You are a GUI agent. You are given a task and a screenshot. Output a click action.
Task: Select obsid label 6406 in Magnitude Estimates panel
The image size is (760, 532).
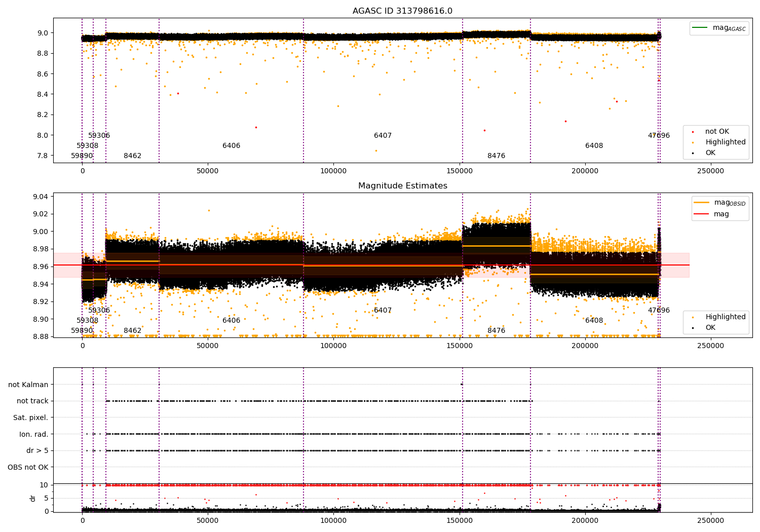coord(232,321)
